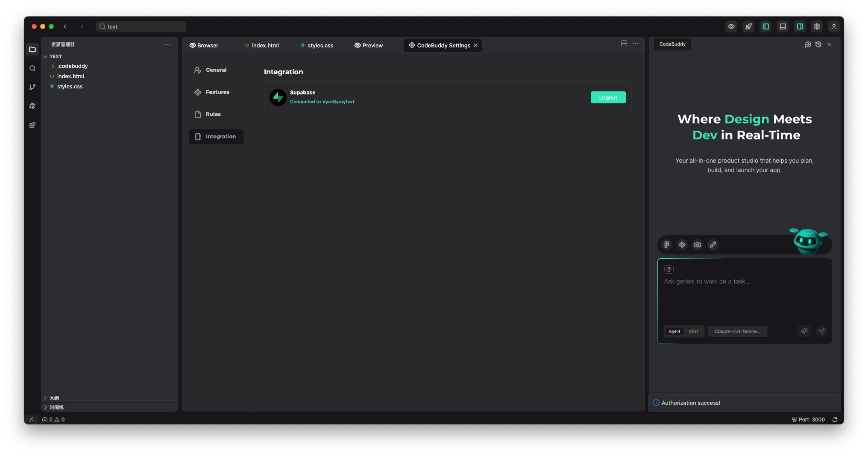The height and width of the screenshot is (456, 868).
Task: Select Chat mode
Action: (693, 331)
